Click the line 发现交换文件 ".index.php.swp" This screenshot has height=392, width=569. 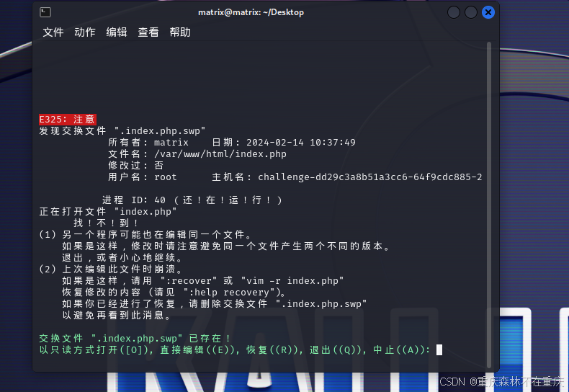[122, 130]
